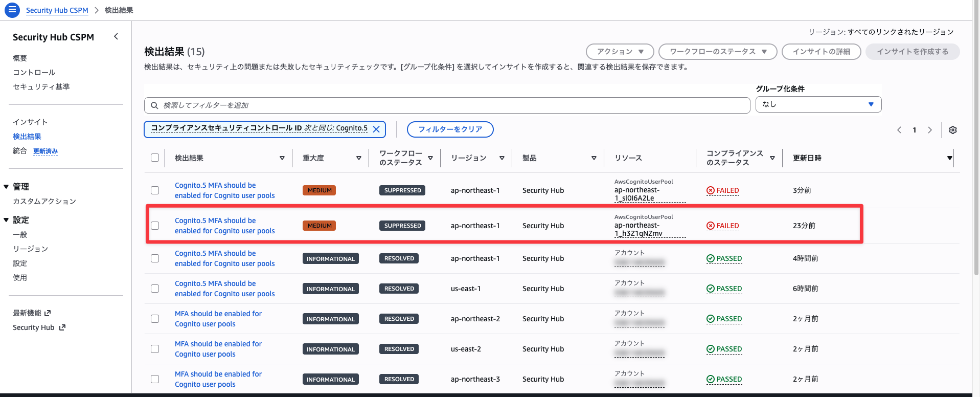Open the hamburger navigation menu
This screenshot has width=980, height=397.
12,10
